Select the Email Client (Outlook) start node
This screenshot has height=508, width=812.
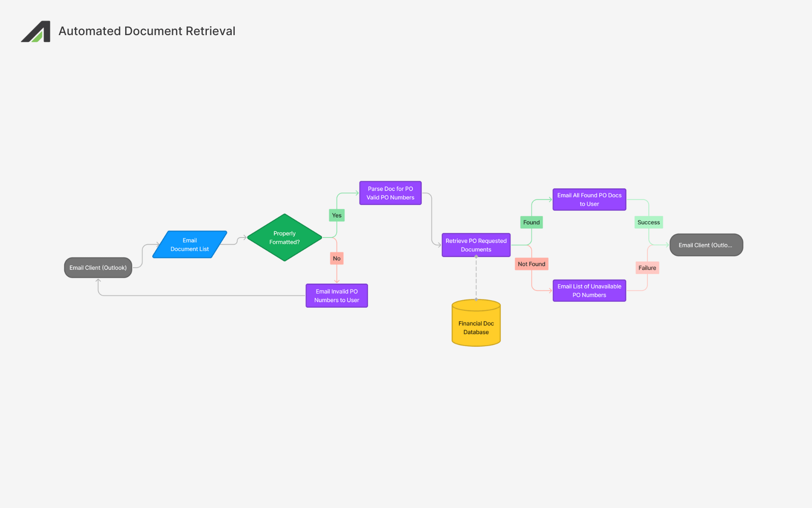(98, 267)
